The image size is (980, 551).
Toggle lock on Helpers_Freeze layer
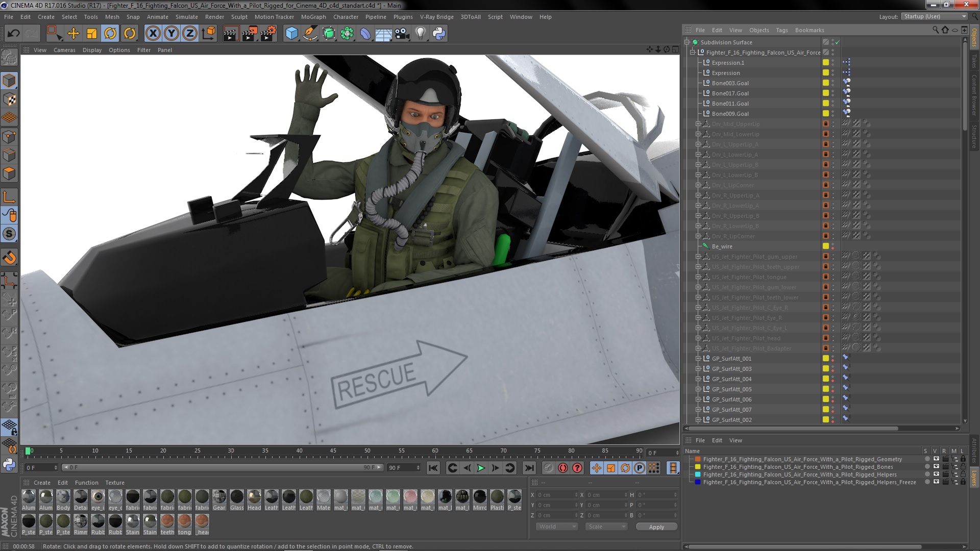(x=963, y=482)
